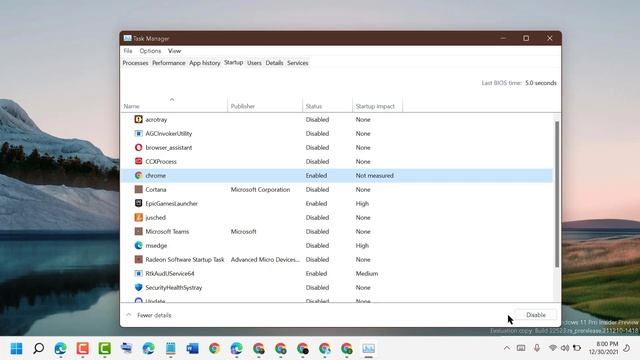Open the red Camtasia taskbar icon
The image size is (640, 360).
pos(82,349)
